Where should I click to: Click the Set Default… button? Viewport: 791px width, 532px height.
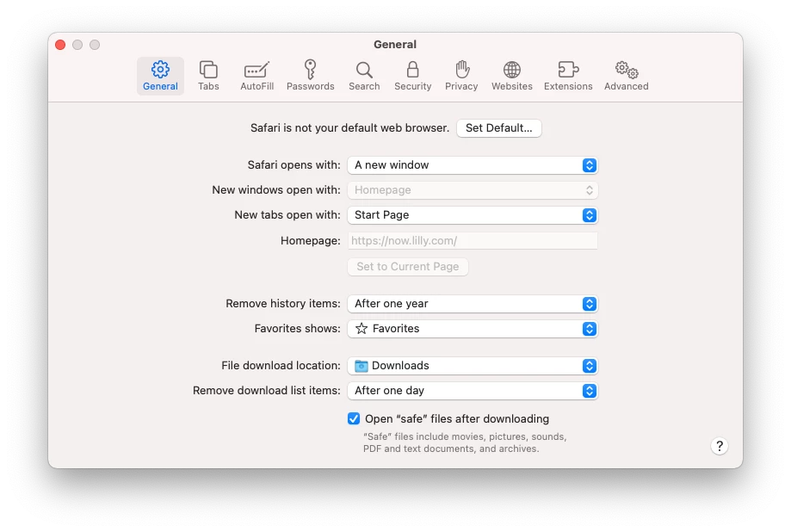click(x=499, y=128)
